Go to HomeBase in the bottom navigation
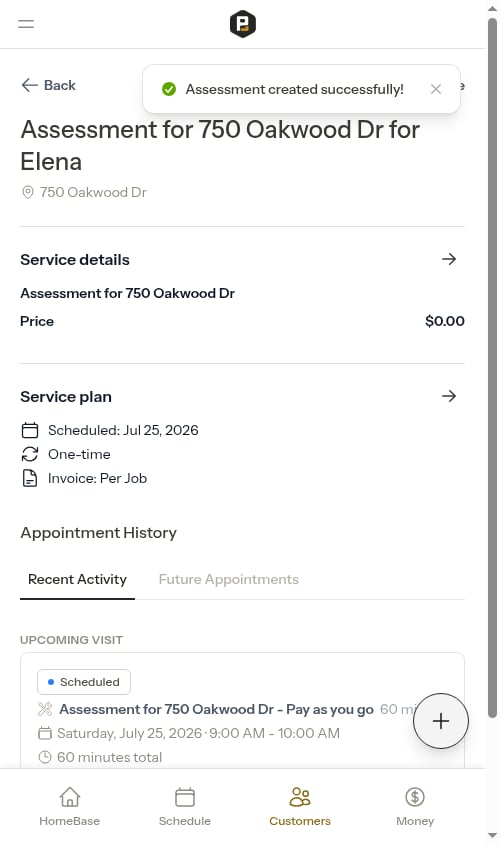This screenshot has height=845, width=500. pos(70,807)
